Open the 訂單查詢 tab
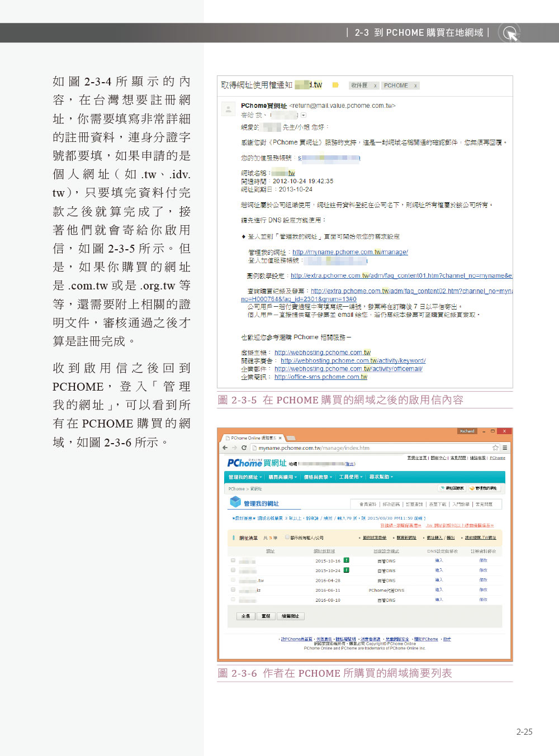This screenshot has width=559, height=756. point(414,504)
